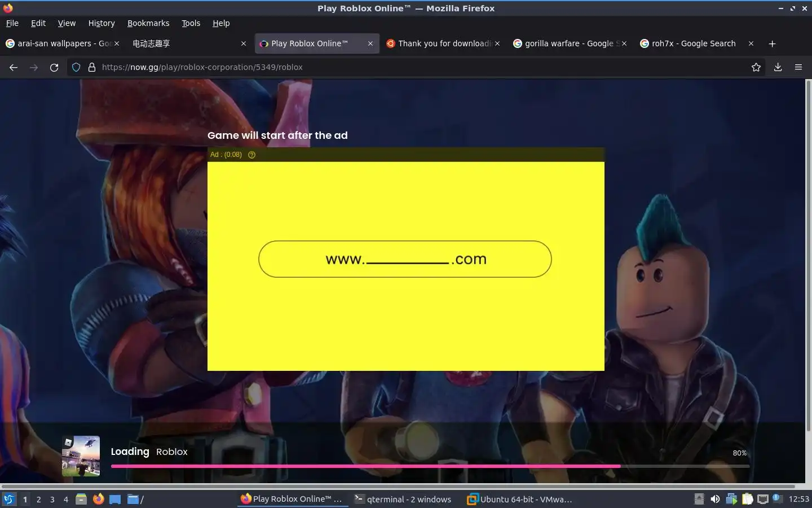
Task: Focus Ubuntu 64-bit VMware taskbar entry
Action: [520, 499]
